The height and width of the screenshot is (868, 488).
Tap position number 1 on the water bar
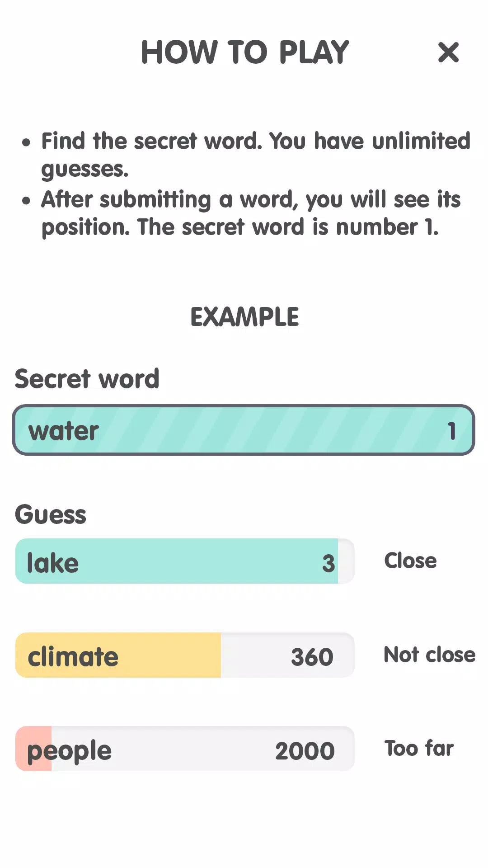[451, 431]
